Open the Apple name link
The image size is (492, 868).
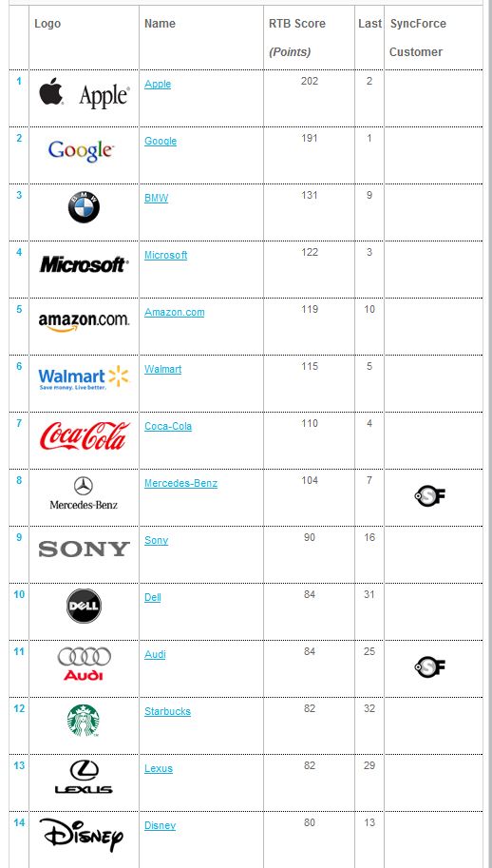(158, 85)
